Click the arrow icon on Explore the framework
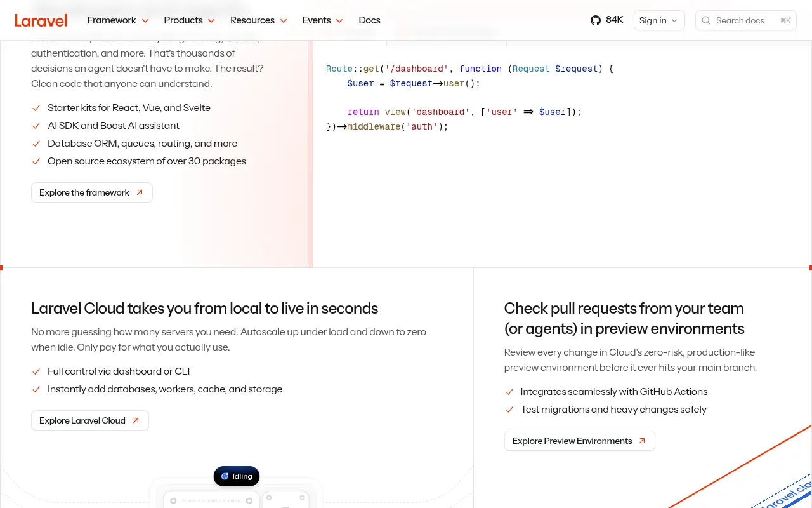This screenshot has width=812, height=508. click(x=140, y=192)
